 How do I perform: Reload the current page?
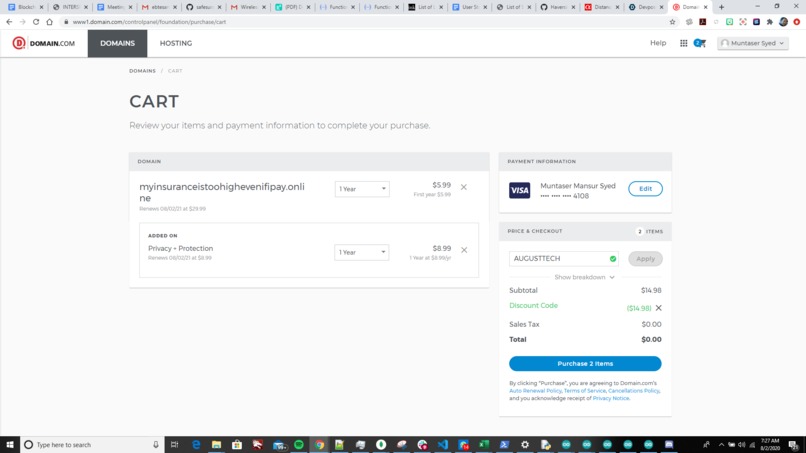click(x=35, y=22)
